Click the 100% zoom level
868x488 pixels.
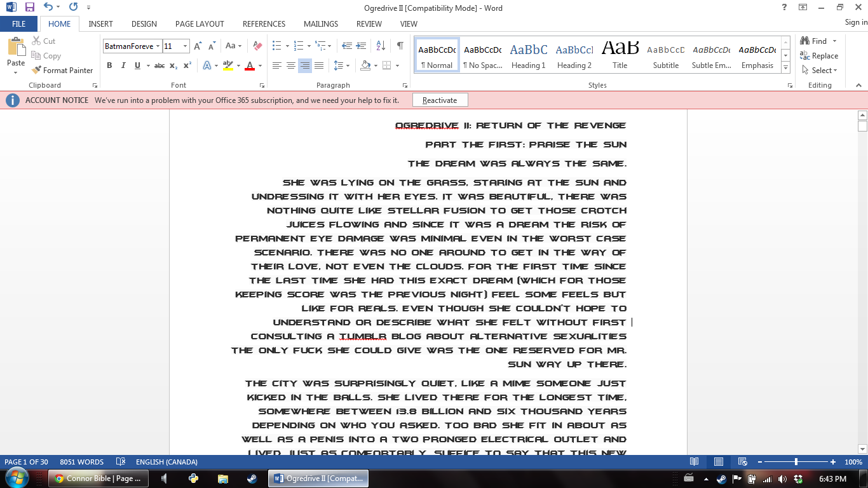coord(853,462)
